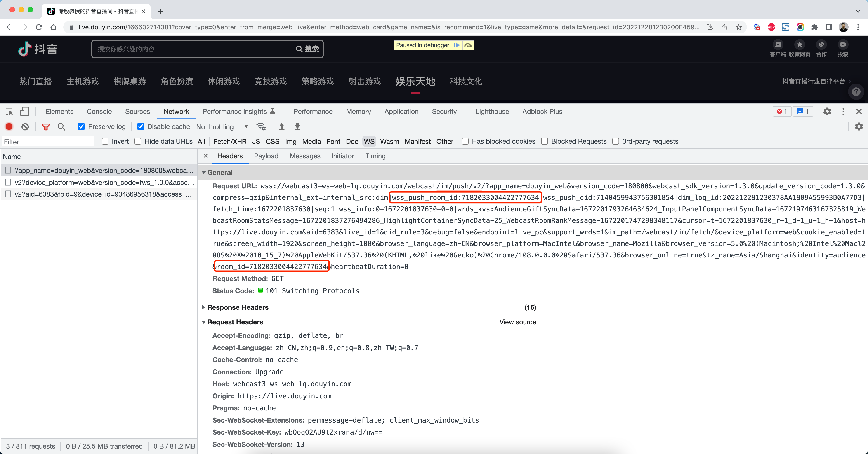Stop recording network log
The width and height of the screenshot is (868, 454).
9,127
